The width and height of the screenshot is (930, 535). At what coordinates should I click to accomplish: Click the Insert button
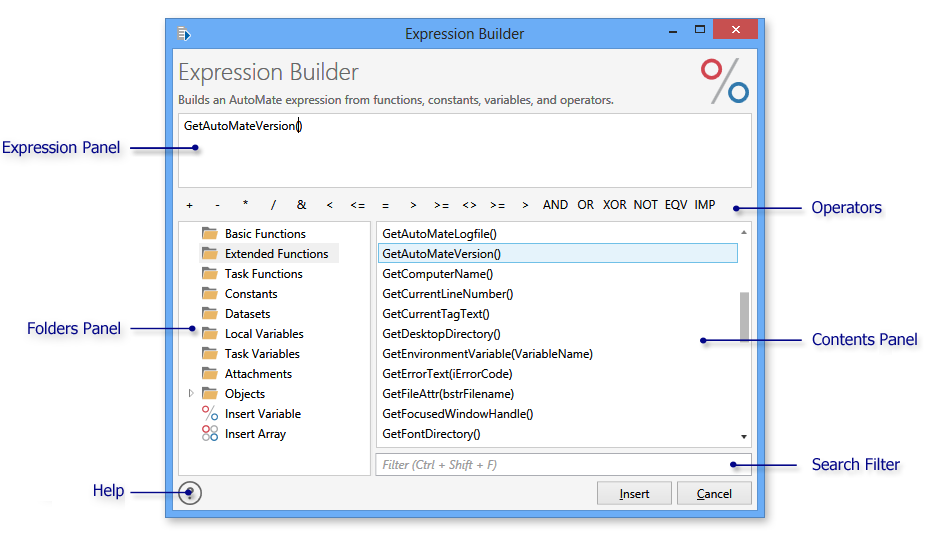point(634,493)
